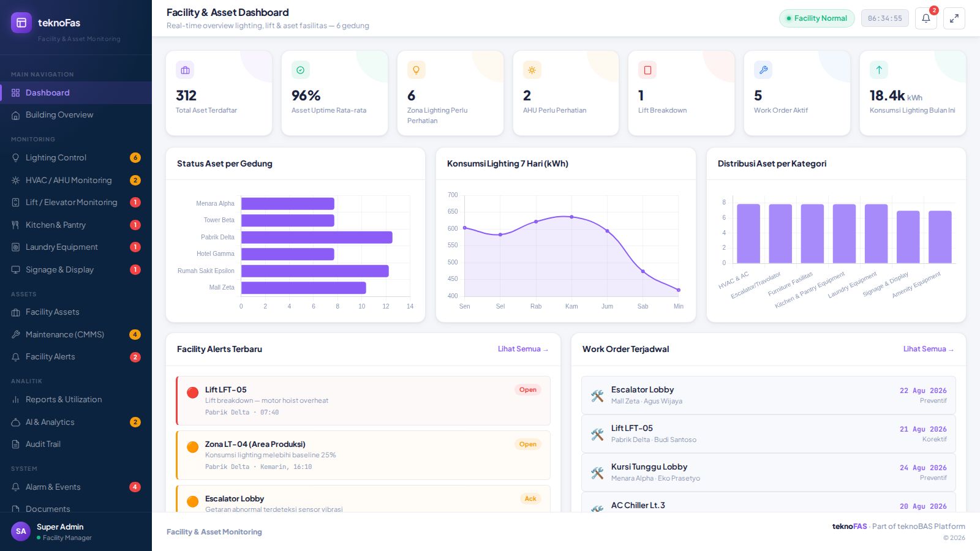This screenshot has width=980, height=551.
Task: Click the Signage & Display monitor icon
Action: coord(16,270)
